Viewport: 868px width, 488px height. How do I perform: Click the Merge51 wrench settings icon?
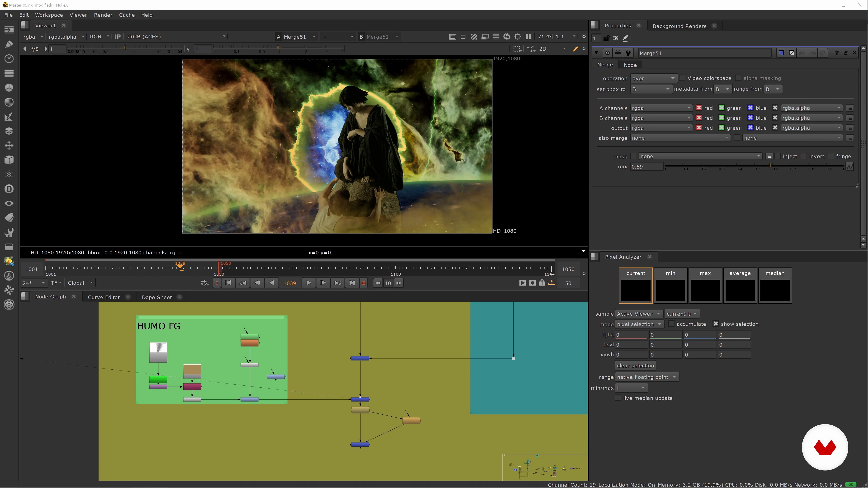[x=628, y=53]
